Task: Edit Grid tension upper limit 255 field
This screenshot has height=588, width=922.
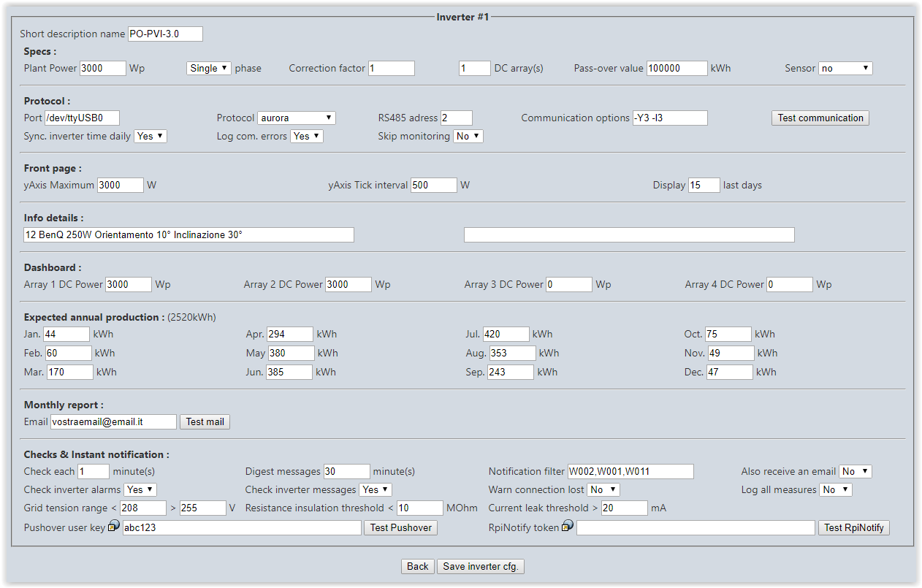Action: 203,508
